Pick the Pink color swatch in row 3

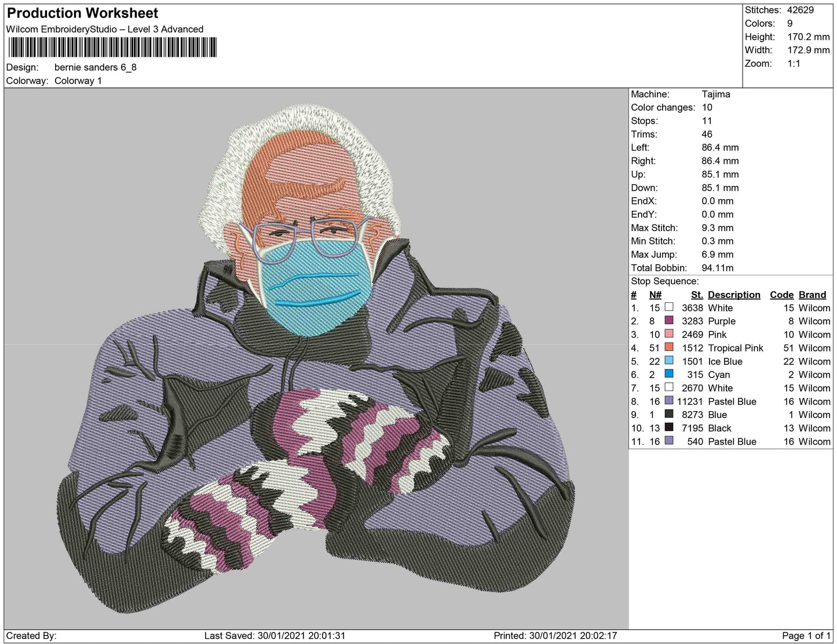pos(669,334)
